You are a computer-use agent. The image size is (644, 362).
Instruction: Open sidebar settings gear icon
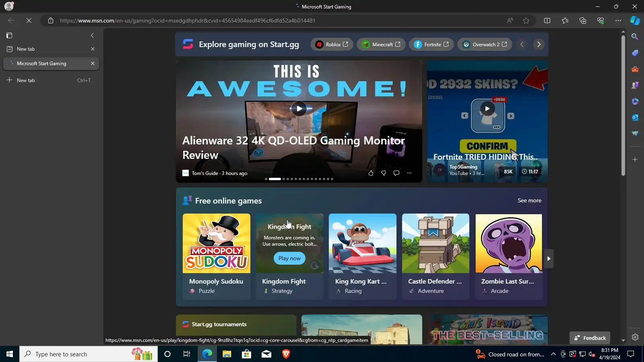click(x=635, y=337)
